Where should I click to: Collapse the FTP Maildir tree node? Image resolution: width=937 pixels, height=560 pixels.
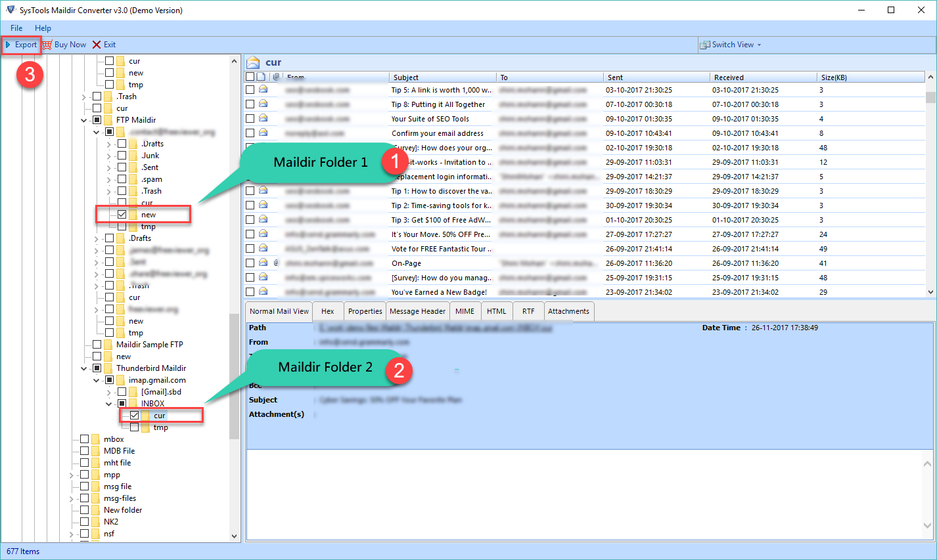(x=84, y=120)
